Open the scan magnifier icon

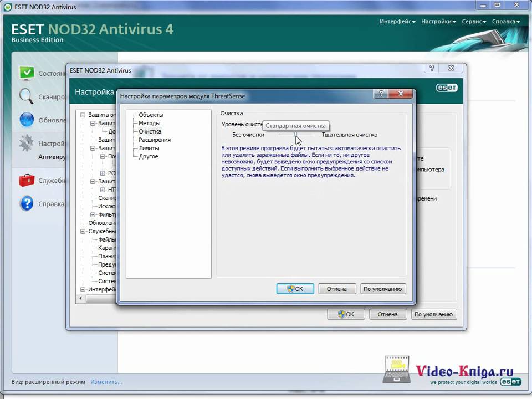click(x=26, y=96)
